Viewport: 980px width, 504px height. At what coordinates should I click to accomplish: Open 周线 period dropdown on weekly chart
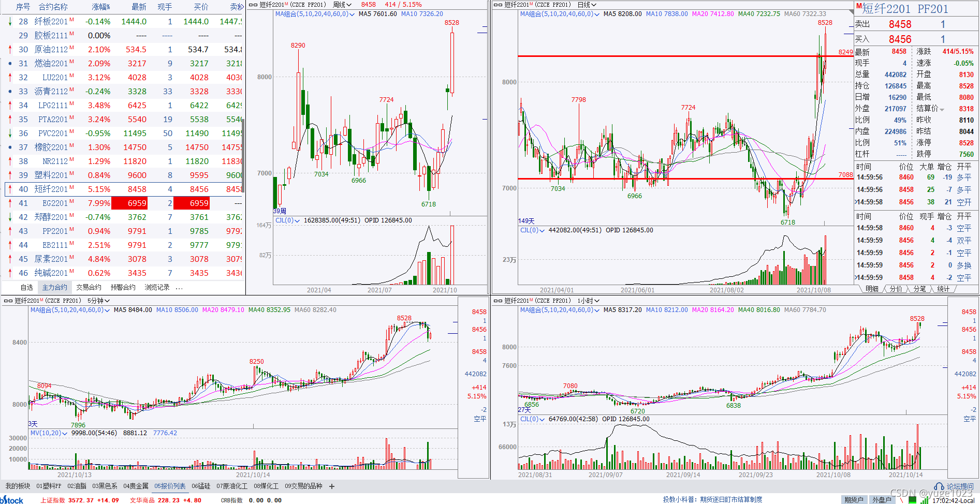pyautogui.click(x=342, y=5)
